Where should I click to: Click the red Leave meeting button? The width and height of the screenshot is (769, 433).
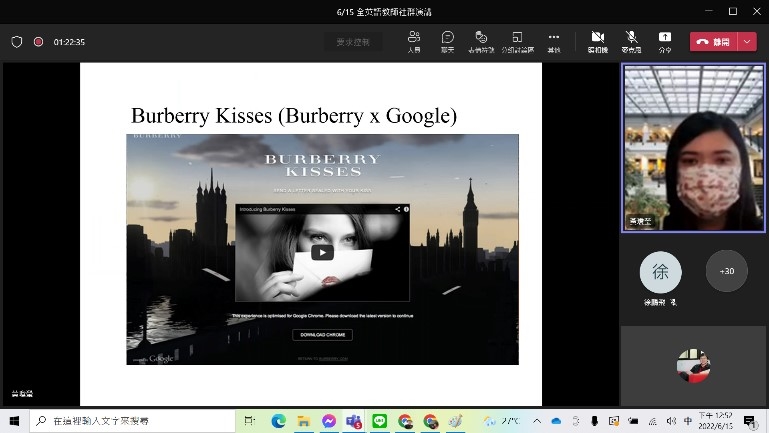(713, 42)
